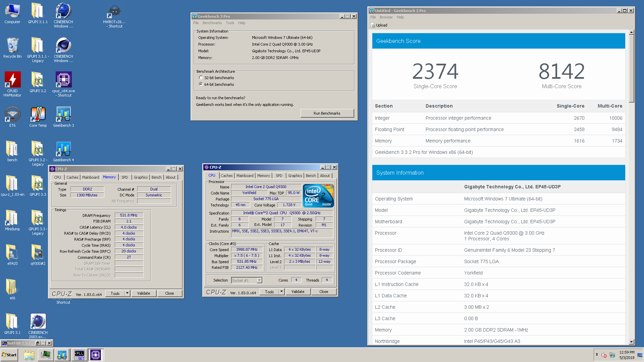Launch CPUID HWMonitor shortcut
This screenshot has width=644, height=362.
click(x=12, y=84)
